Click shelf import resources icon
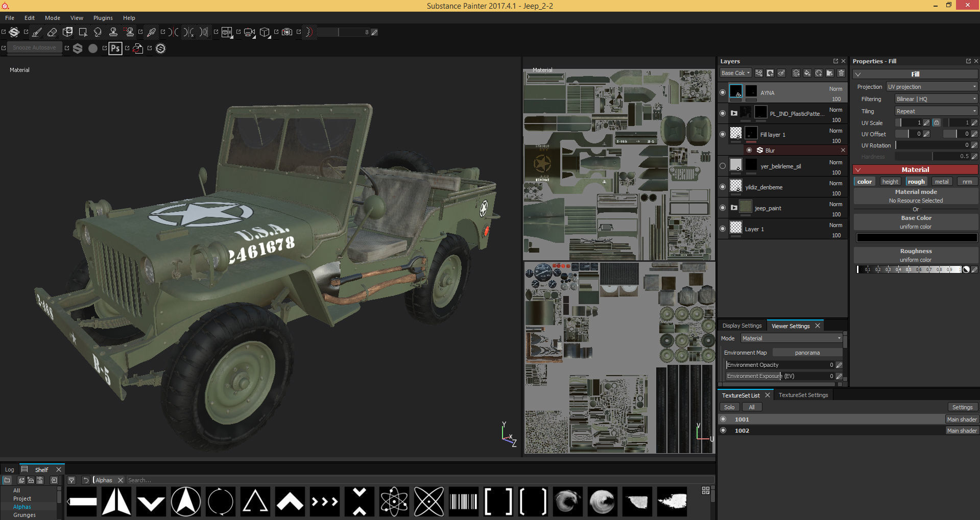The width and height of the screenshot is (980, 520). (54, 480)
